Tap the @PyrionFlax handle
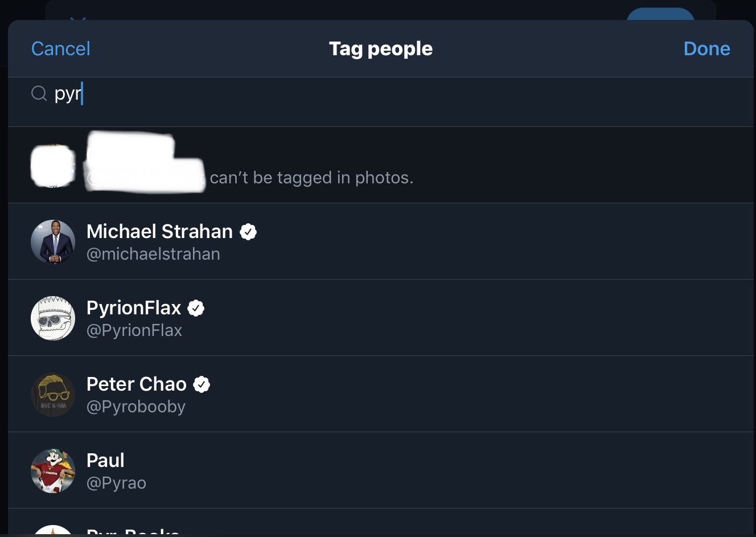 134,330
